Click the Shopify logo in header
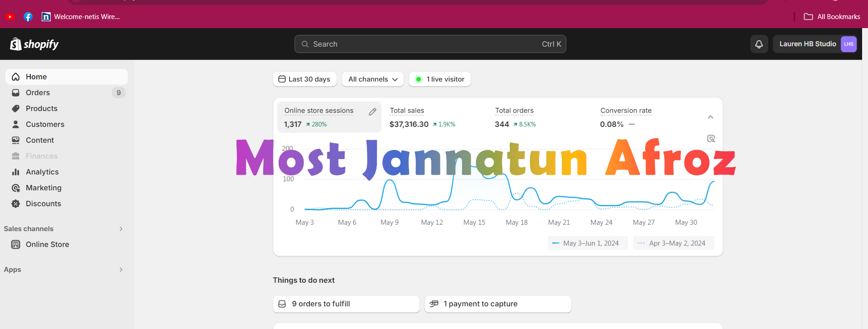 34,44
